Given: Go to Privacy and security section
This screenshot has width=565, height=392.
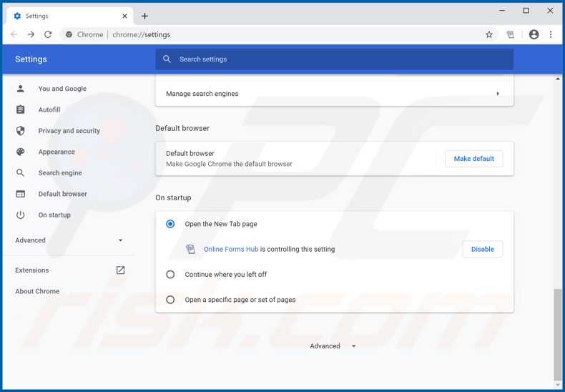Looking at the screenshot, I should pos(69,131).
